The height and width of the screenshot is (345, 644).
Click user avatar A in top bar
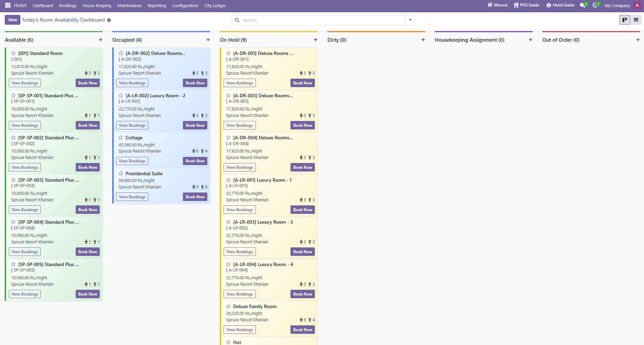637,5
